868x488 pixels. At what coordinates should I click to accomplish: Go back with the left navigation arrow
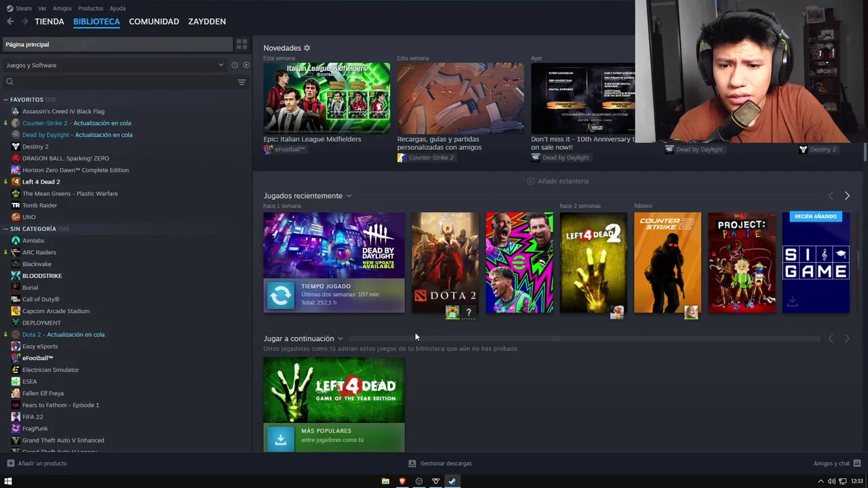[x=10, y=22]
